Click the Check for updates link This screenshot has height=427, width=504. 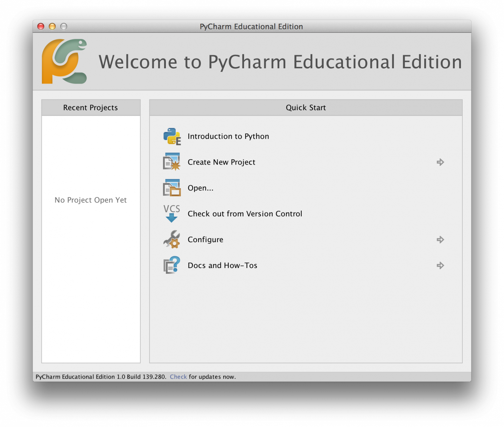point(178,377)
